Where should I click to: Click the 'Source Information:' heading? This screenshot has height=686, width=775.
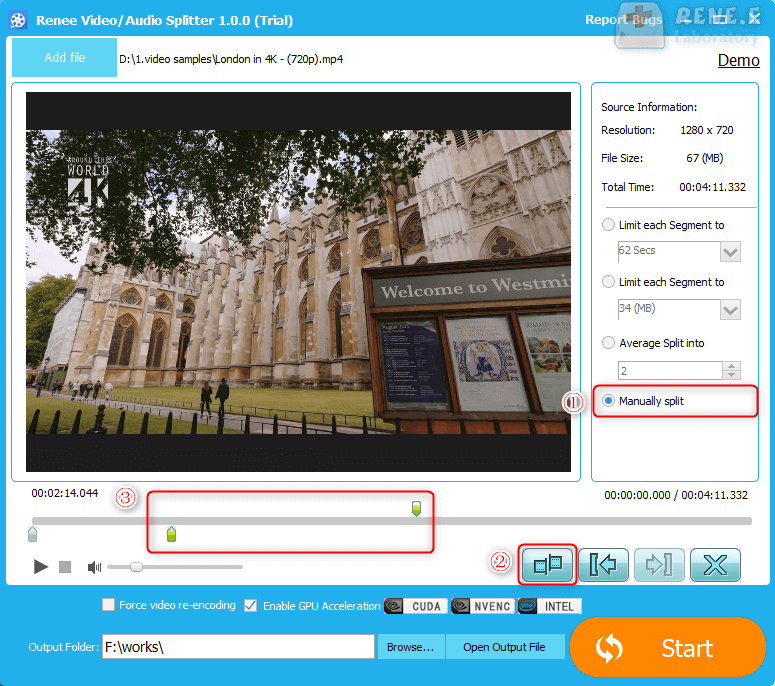pos(649,107)
